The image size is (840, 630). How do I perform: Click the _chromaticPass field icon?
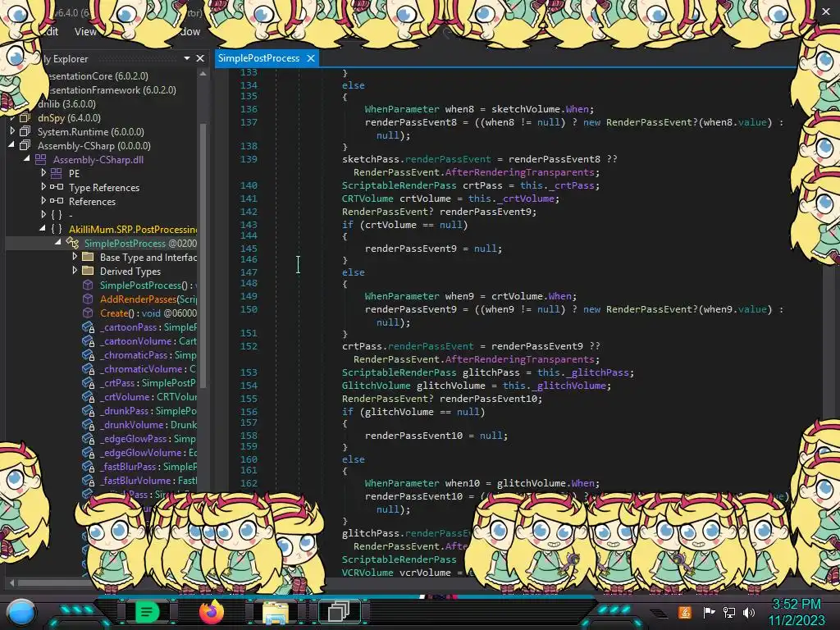[x=89, y=355]
